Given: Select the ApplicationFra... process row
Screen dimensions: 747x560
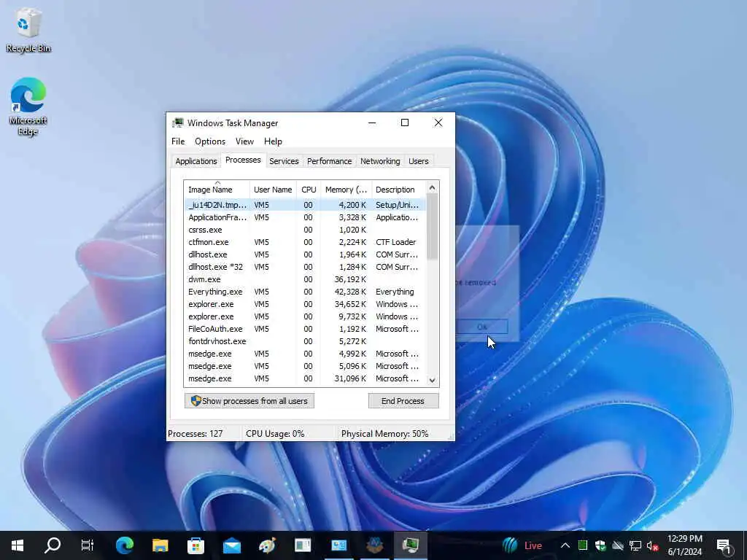Looking at the screenshot, I should pos(305,217).
